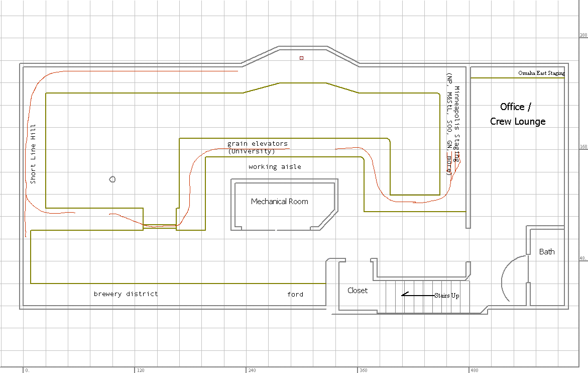This screenshot has width=588, height=373.
Task: Select the Mechanical Room label
Action: tap(280, 201)
